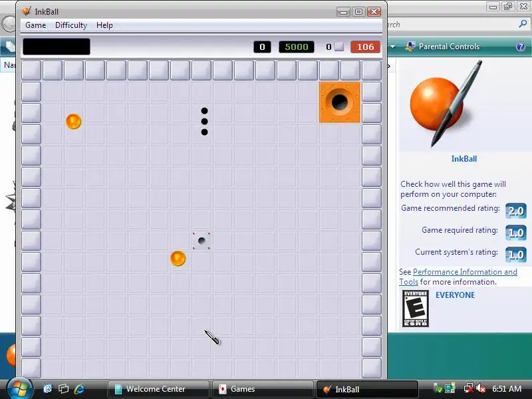The image size is (532, 399).
Task: Click the volume muted tray icon
Action: 481,388
